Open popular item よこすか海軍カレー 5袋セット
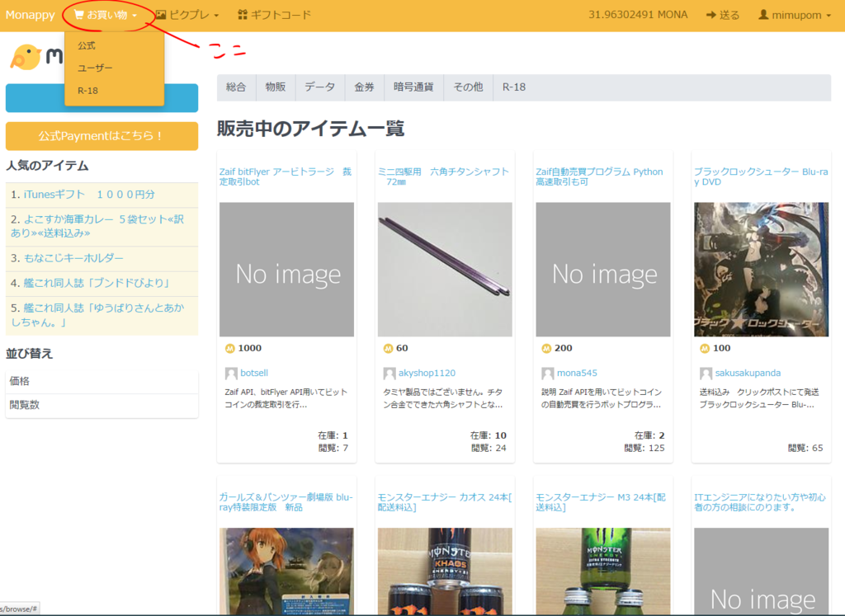845x616 pixels. pos(97,226)
